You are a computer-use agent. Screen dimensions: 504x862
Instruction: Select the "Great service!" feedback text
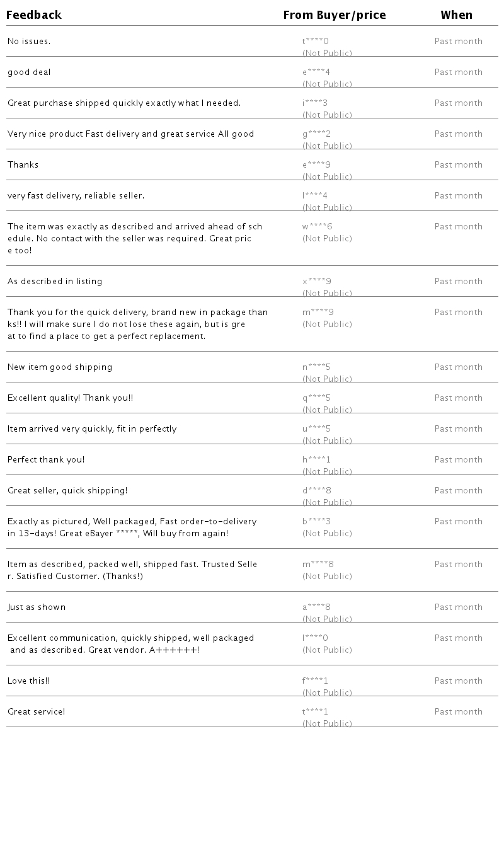(36, 712)
